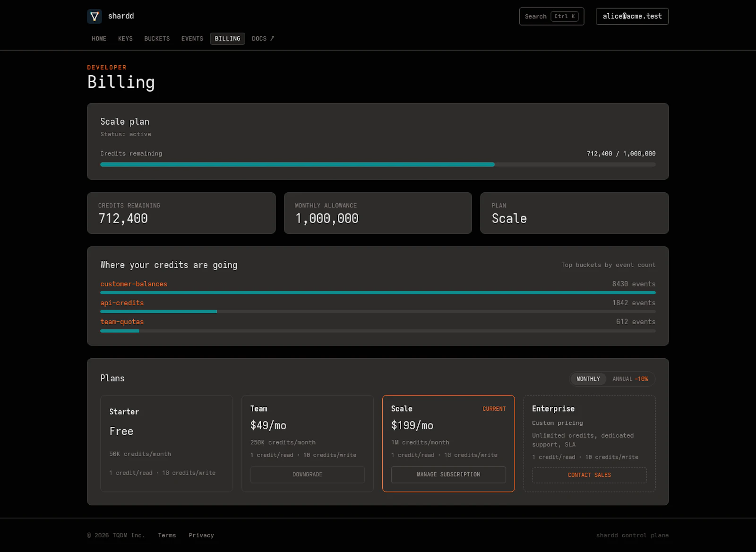Switch to the BUCKETS tab
The image size is (756, 552).
coord(157,39)
